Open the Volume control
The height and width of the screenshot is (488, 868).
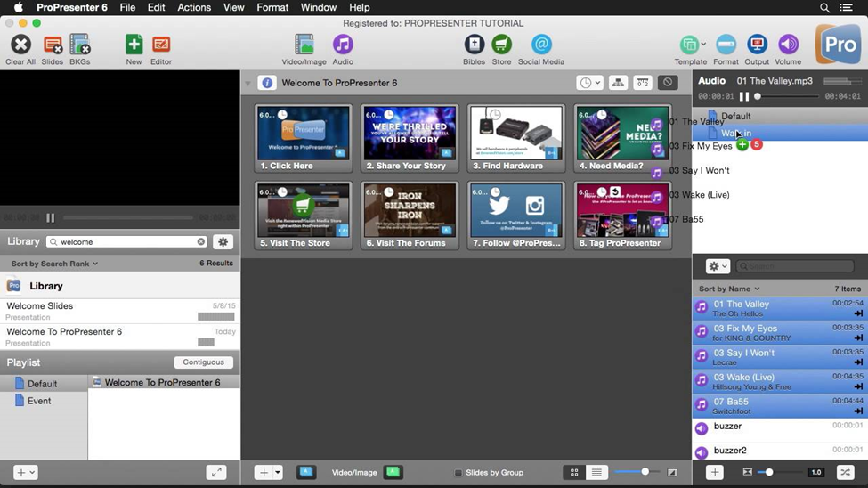pos(788,45)
